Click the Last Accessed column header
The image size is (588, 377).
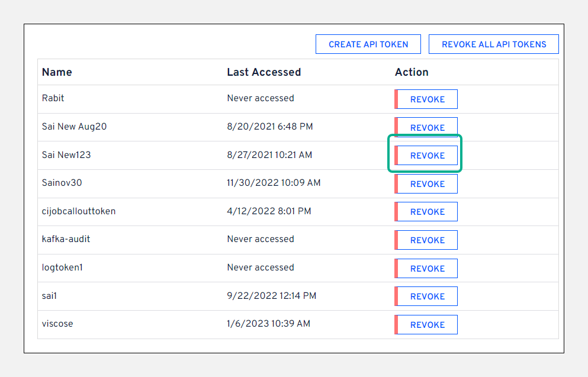coord(264,72)
